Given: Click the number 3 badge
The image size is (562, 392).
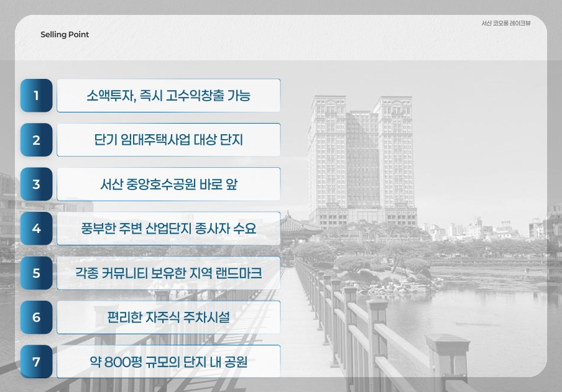Looking at the screenshot, I should click(36, 184).
